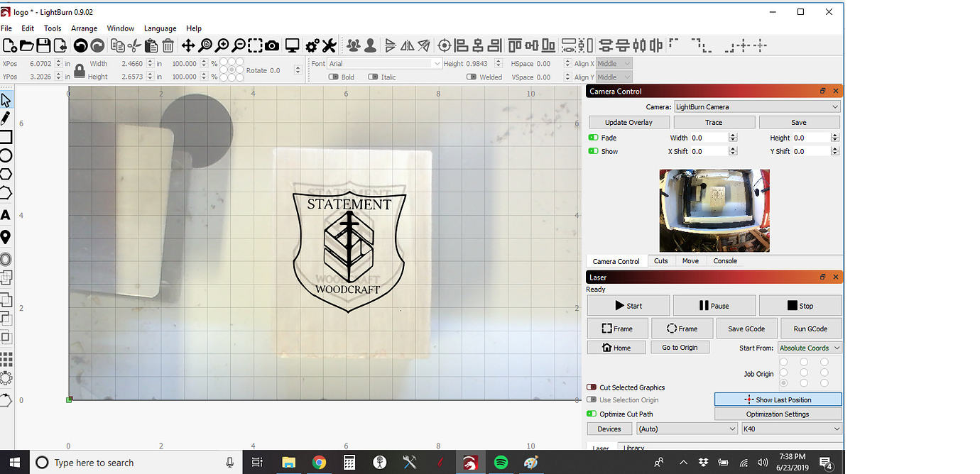Toggle the aspect ratio lock padlock
This screenshot has height=474, width=980.
[80, 70]
